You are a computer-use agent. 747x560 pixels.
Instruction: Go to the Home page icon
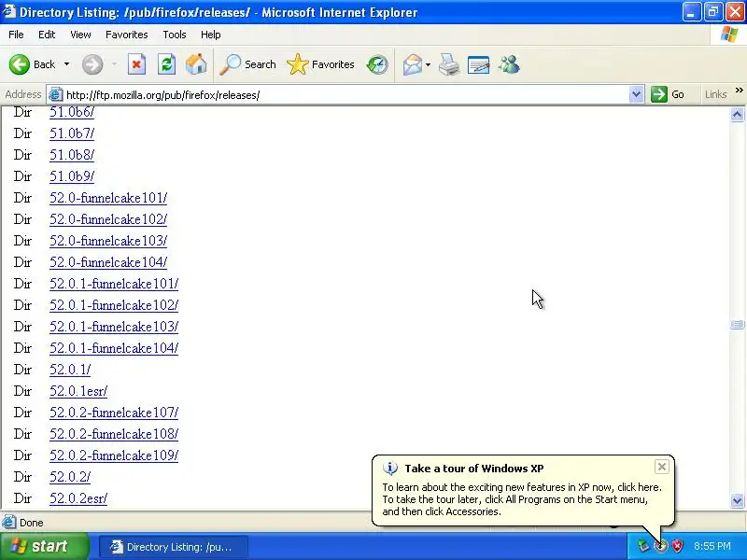tap(196, 64)
